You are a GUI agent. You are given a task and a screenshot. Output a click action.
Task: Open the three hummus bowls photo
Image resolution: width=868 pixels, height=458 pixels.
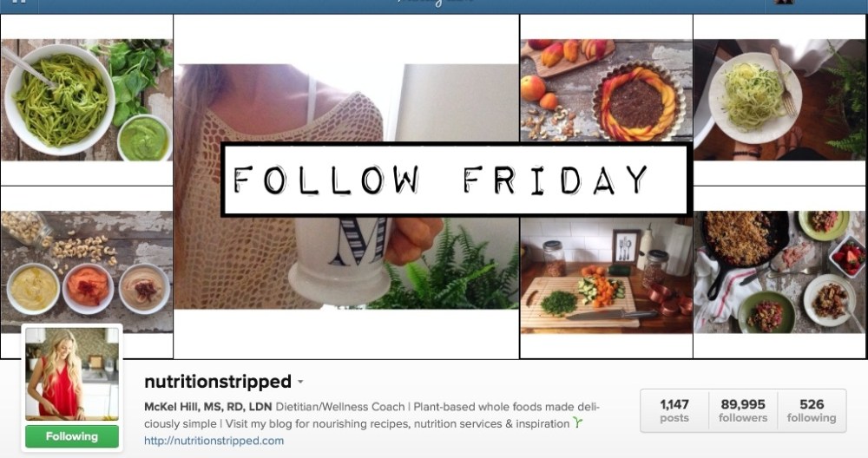pos(86,272)
